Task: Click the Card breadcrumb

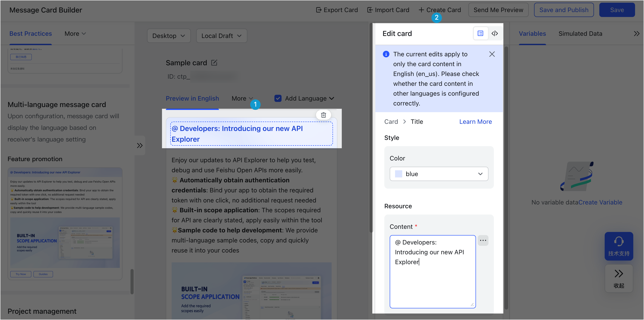Action: [x=391, y=122]
